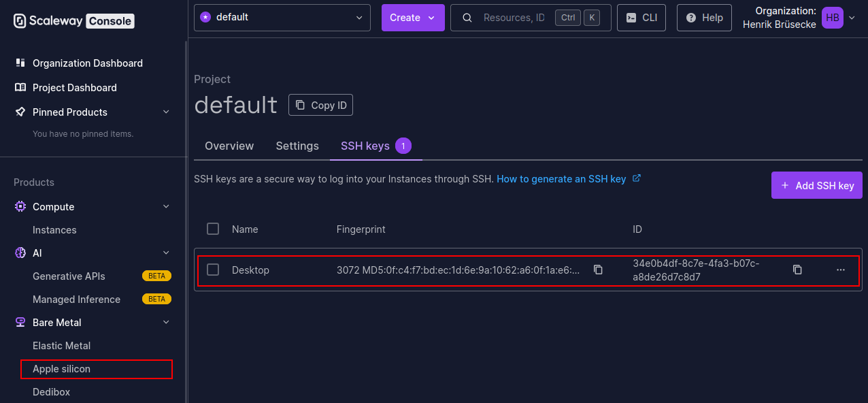This screenshot has width=868, height=403.
Task: Click the Project Dashboard book icon
Action: point(20,87)
